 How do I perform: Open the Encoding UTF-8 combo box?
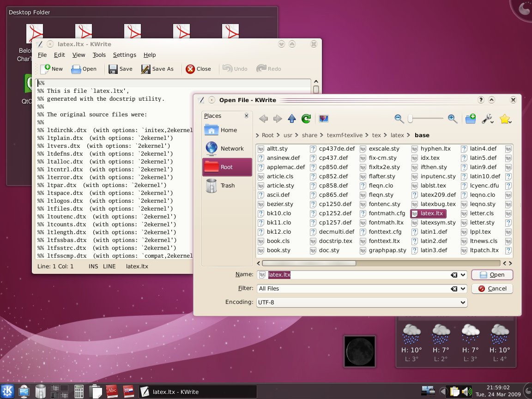[362, 302]
